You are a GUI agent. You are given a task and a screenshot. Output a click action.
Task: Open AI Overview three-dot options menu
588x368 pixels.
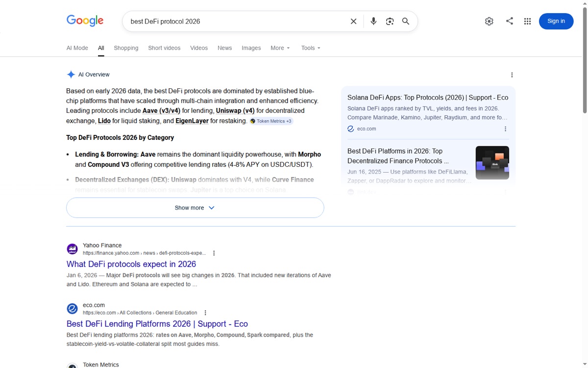512,75
